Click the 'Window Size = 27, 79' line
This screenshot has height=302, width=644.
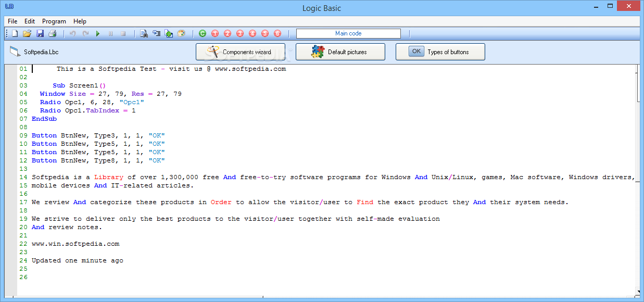tap(111, 94)
